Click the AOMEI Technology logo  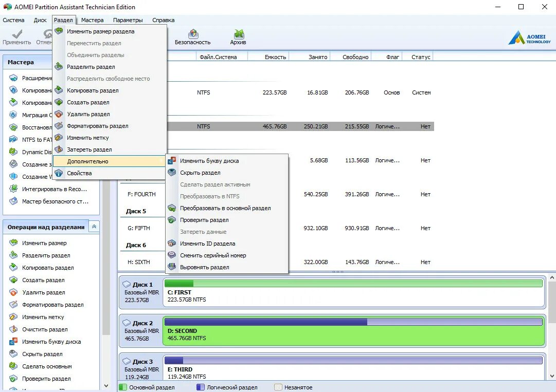529,38
